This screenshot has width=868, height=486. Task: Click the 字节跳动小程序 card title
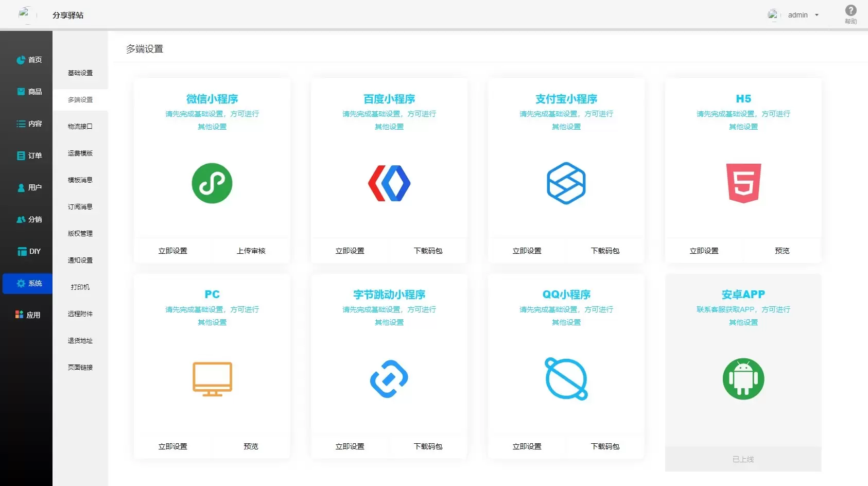pyautogui.click(x=389, y=294)
